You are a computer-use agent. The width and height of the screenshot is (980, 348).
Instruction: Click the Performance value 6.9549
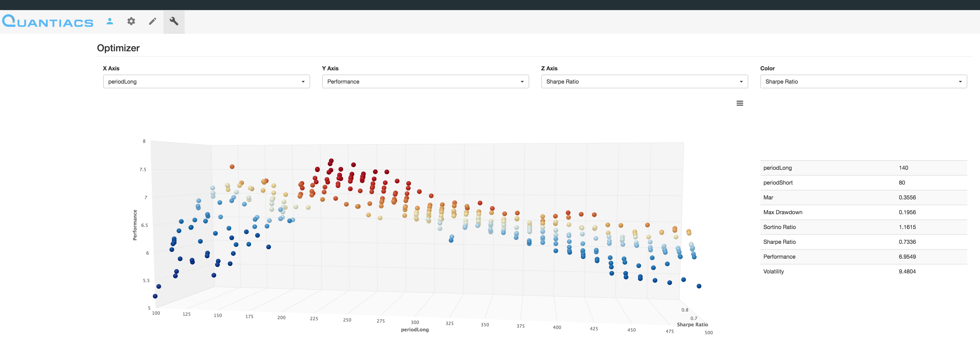(x=908, y=256)
